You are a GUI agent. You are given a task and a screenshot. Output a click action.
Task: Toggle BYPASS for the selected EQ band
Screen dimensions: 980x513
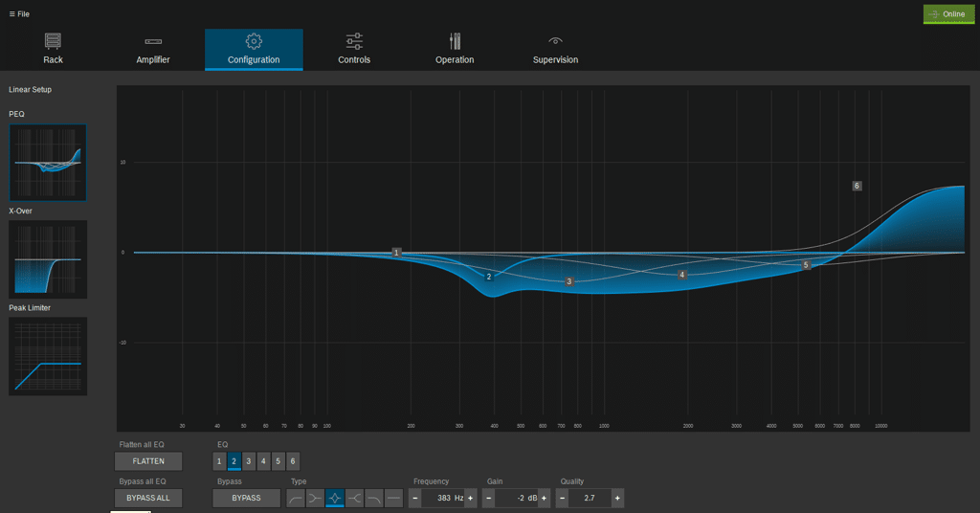click(246, 499)
